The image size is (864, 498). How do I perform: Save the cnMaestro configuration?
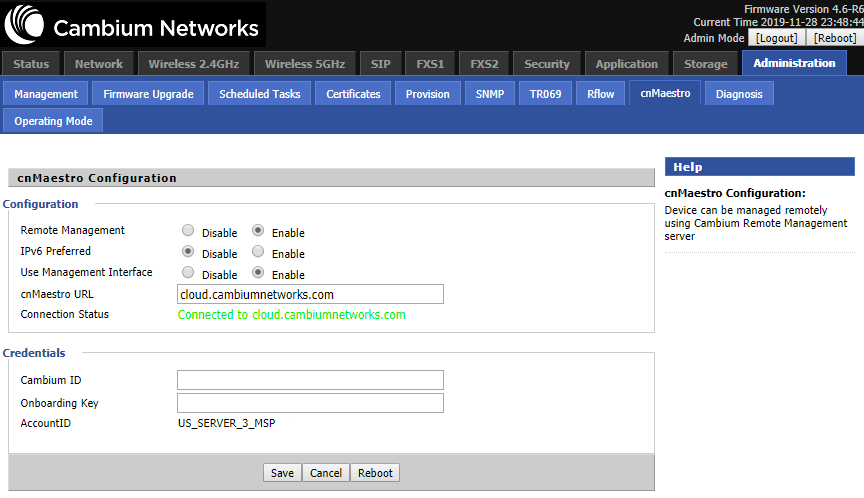point(282,473)
